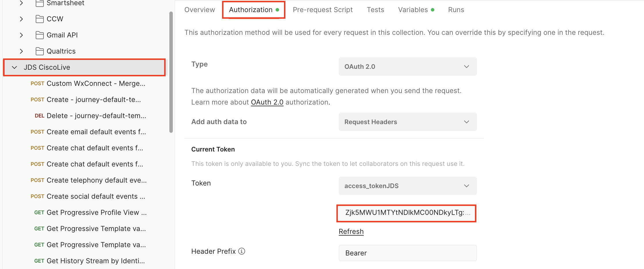Click the Bearer header prefix field
This screenshot has width=644, height=269.
point(408,253)
